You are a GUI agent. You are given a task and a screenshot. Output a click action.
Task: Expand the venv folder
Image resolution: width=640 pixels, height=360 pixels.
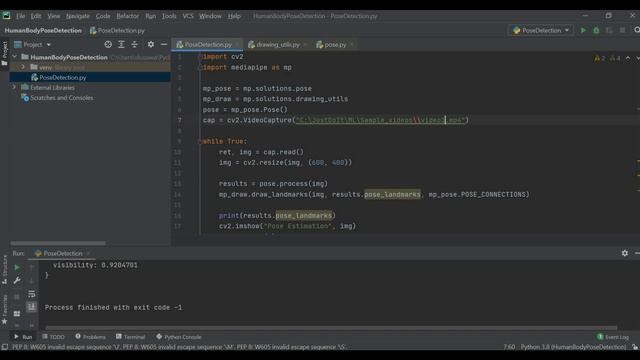(x=23, y=67)
